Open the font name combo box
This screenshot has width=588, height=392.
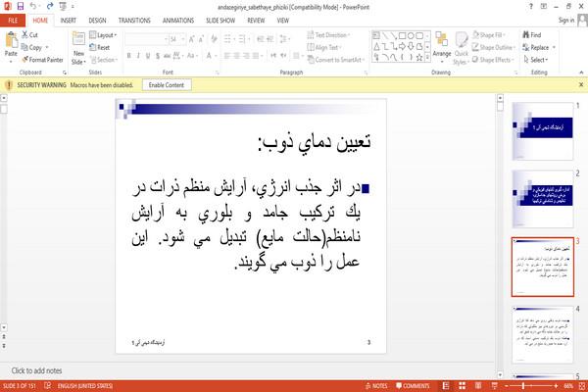pyautogui.click(x=146, y=39)
